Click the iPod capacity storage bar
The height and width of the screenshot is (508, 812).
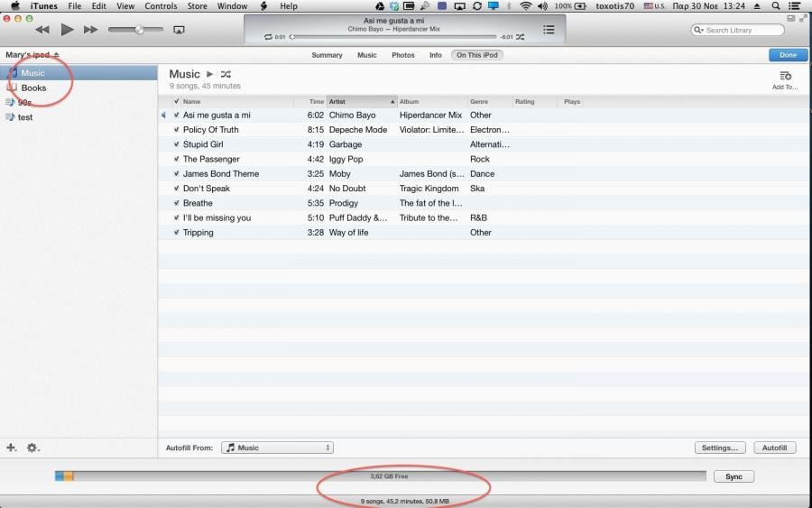(x=381, y=476)
